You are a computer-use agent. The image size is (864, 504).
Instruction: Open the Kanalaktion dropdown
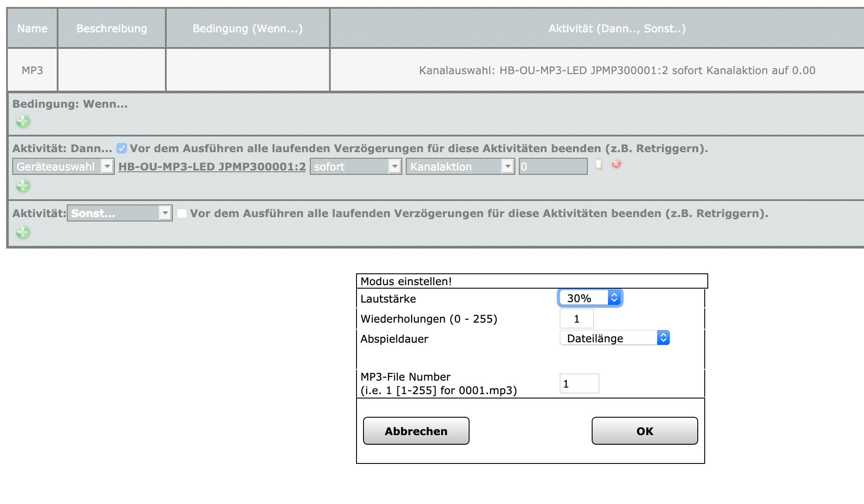(x=460, y=167)
